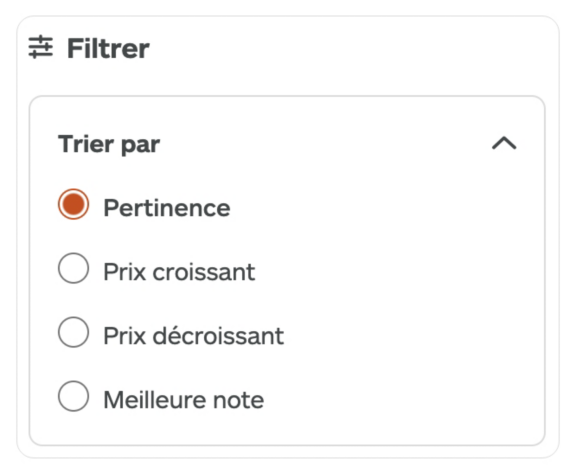Screen dimensions: 576x474
Task: Select the Prix décroissant radio button
Action: (x=73, y=332)
